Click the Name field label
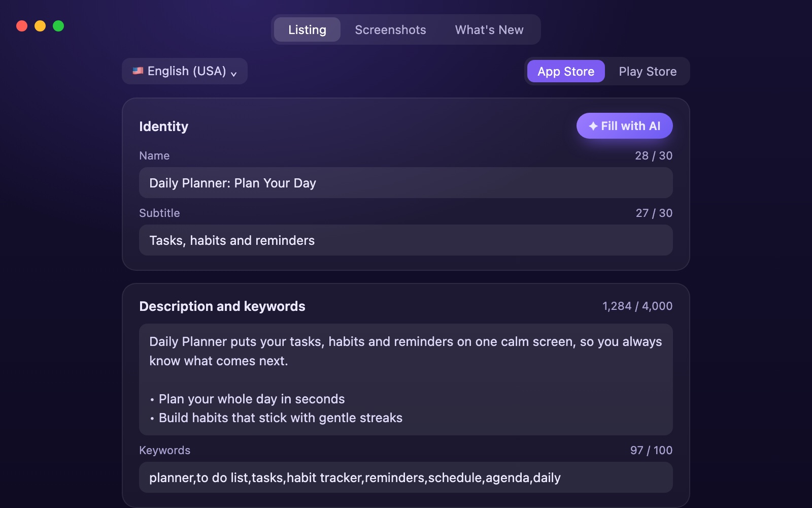 [x=154, y=155]
